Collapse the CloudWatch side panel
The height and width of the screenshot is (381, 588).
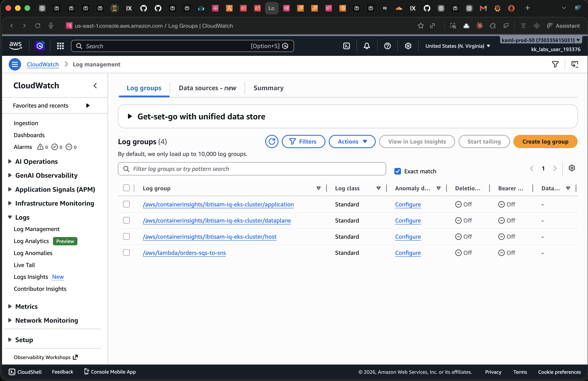tap(95, 86)
